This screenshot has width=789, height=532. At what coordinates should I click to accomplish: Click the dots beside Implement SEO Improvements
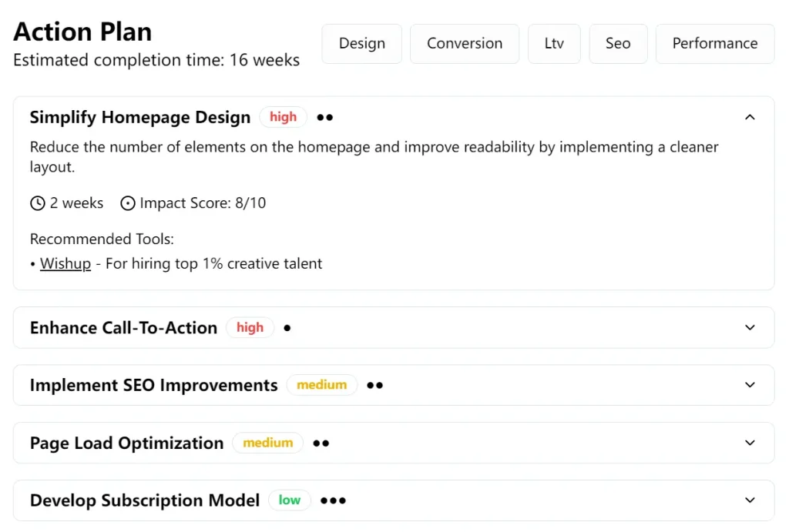(x=374, y=385)
